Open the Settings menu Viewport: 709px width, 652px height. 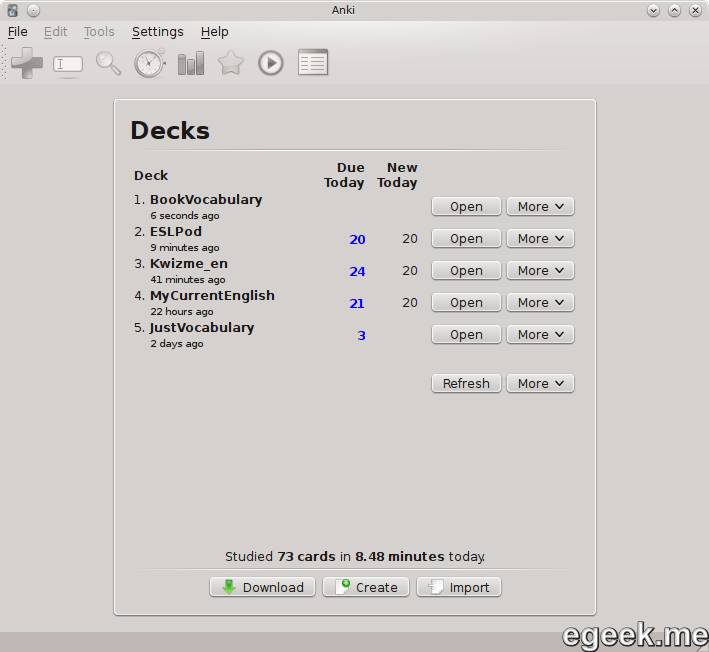pos(158,32)
